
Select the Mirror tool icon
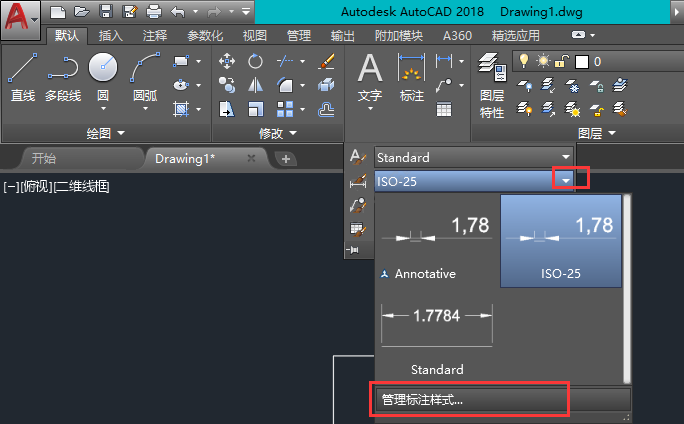(x=255, y=85)
